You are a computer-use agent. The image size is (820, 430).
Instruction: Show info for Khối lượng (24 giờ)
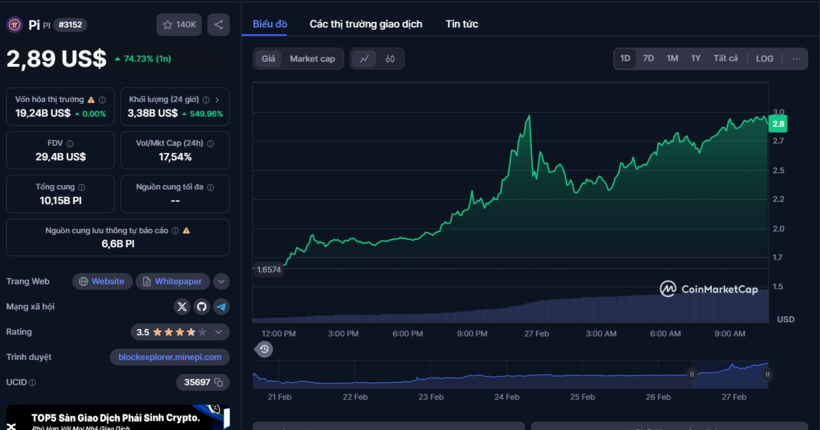(206, 100)
